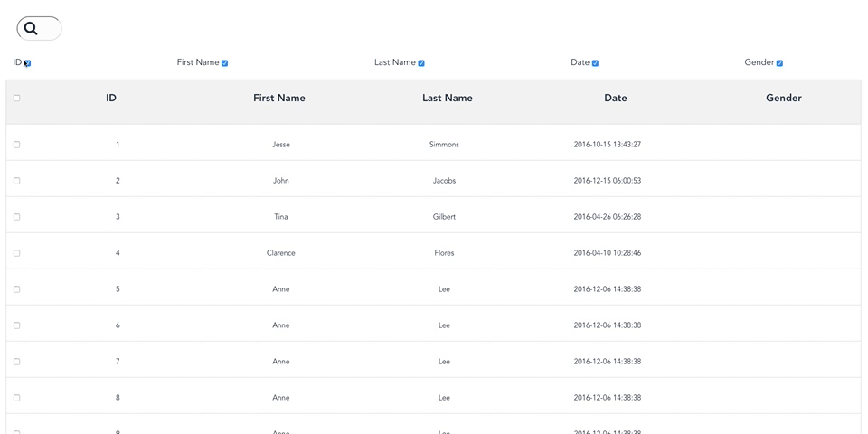The width and height of the screenshot is (868, 434).
Task: Select the checkbox for row ID 6
Action: coord(16,325)
